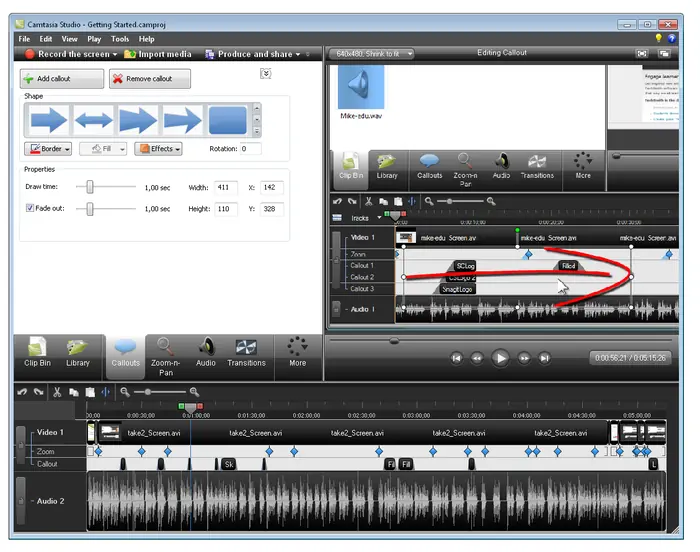Screen dimensions: 700x552
Task: Click the Rotation input field
Action: click(250, 149)
